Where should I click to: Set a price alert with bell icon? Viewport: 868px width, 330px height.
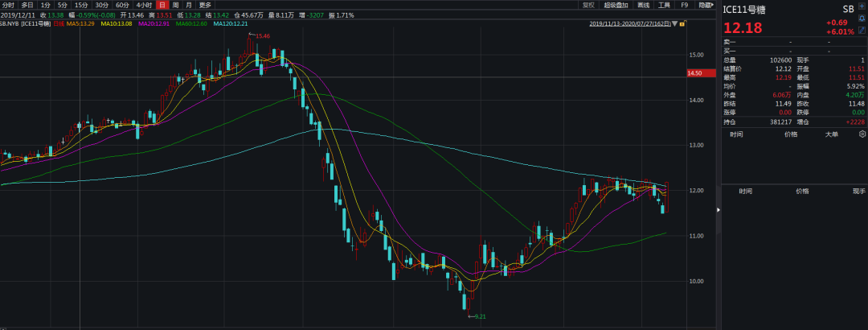pyautogui.click(x=862, y=19)
